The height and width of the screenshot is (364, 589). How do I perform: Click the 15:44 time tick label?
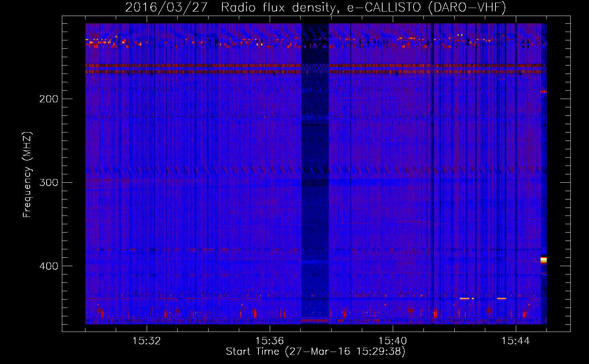(x=516, y=341)
